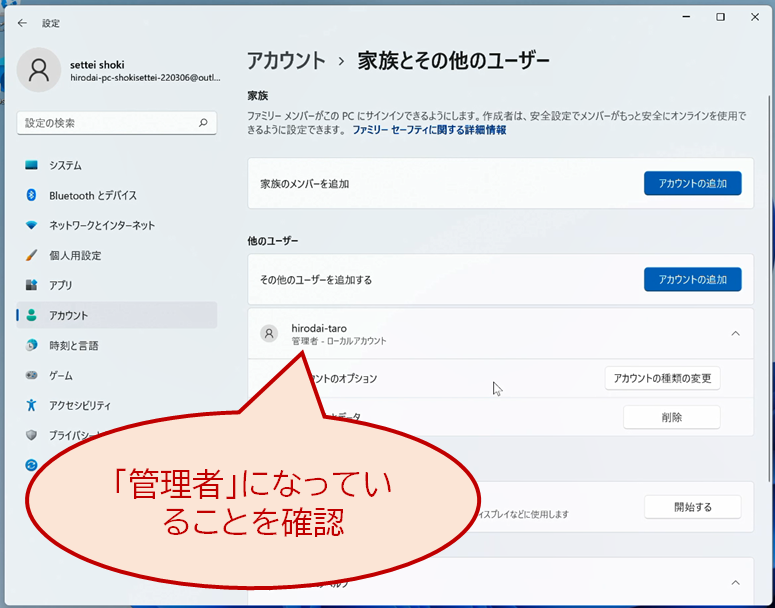Screen dimensions: 775x608
Task: Click the privacy shield icon
Action: pos(31,435)
